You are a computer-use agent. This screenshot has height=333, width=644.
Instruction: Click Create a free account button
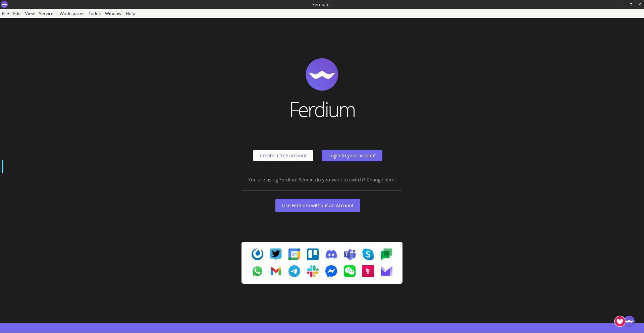coord(283,156)
